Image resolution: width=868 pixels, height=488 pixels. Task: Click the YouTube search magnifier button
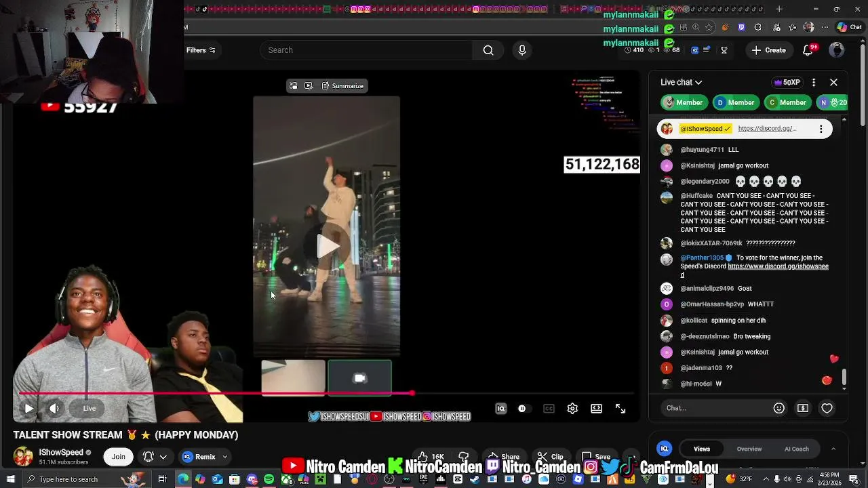(488, 50)
